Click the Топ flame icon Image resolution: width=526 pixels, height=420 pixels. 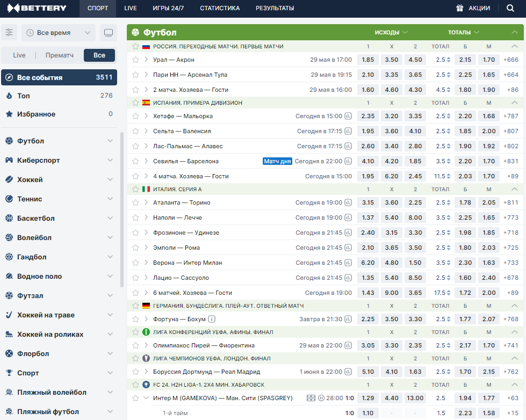(x=9, y=96)
